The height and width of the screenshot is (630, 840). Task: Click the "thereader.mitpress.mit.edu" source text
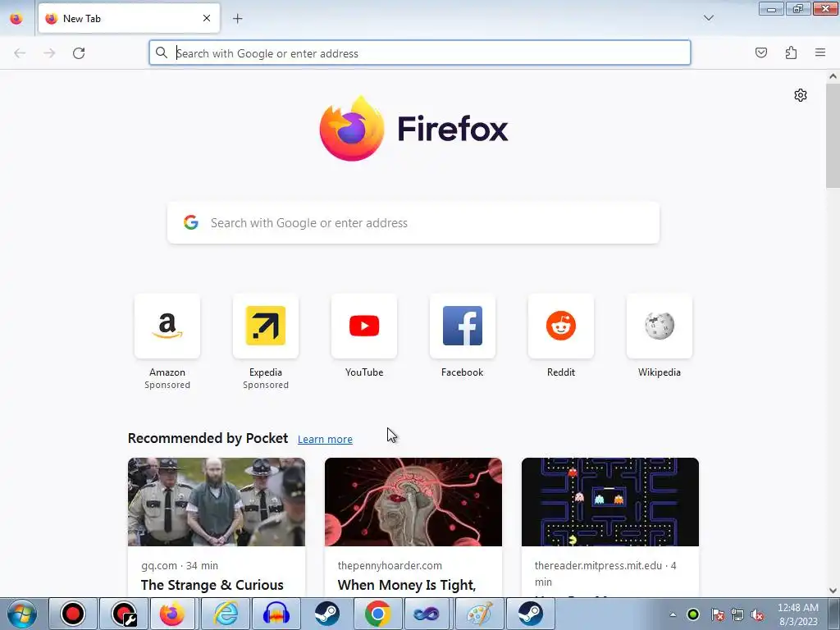click(598, 566)
